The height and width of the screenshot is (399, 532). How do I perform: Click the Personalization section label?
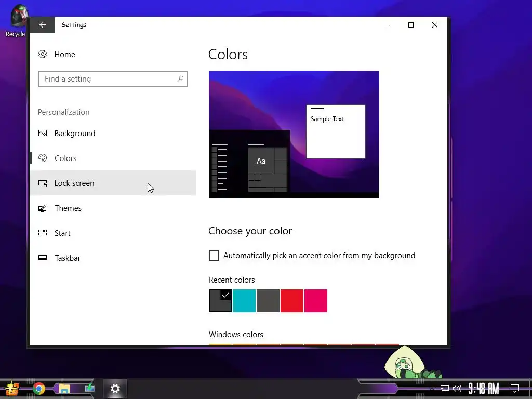click(63, 112)
